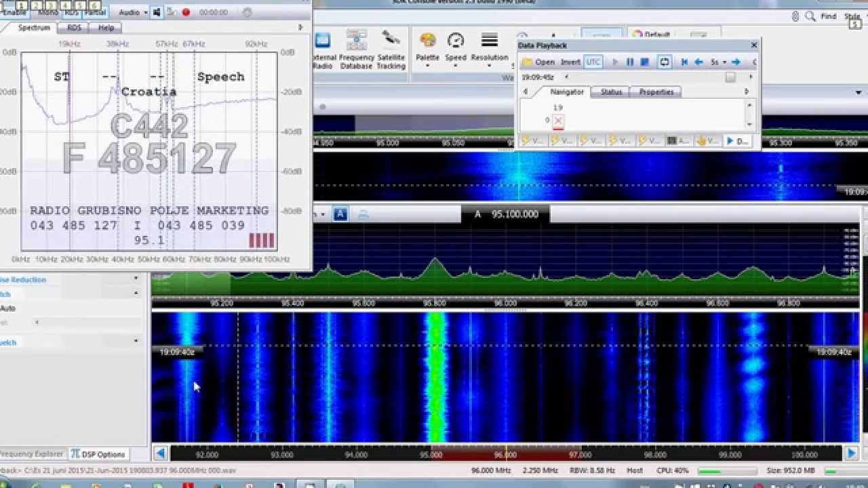Switch to the Status tab in Data Playback
Viewport: 868px width, 488px height.
pyautogui.click(x=611, y=91)
